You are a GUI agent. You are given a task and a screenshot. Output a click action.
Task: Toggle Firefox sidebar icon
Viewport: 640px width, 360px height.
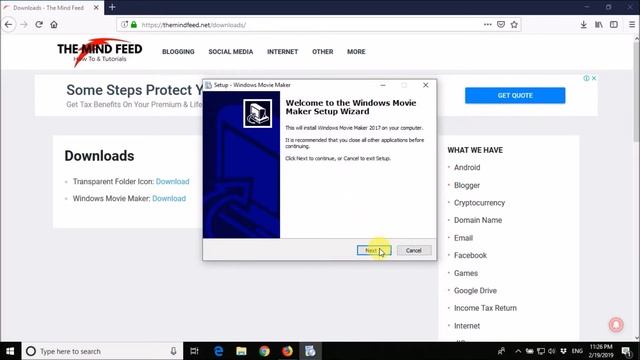coord(614,24)
